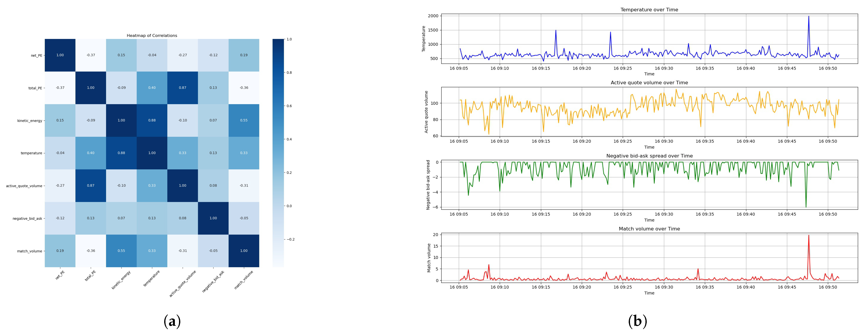The width and height of the screenshot is (868, 335).
Task: Click the 'Heatmap of Correlations' title
Action: [152, 35]
